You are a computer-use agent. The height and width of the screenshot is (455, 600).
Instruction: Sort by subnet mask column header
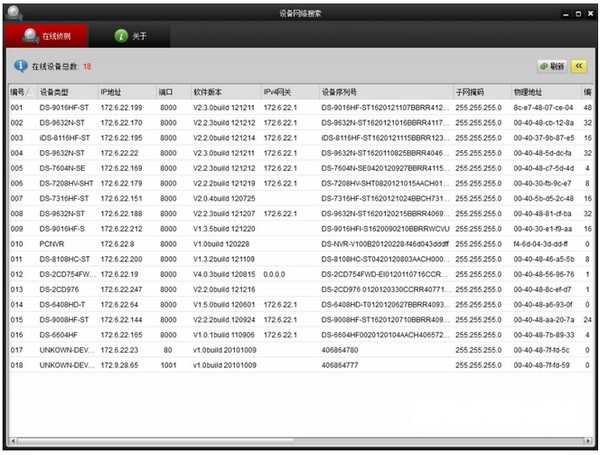pos(482,92)
